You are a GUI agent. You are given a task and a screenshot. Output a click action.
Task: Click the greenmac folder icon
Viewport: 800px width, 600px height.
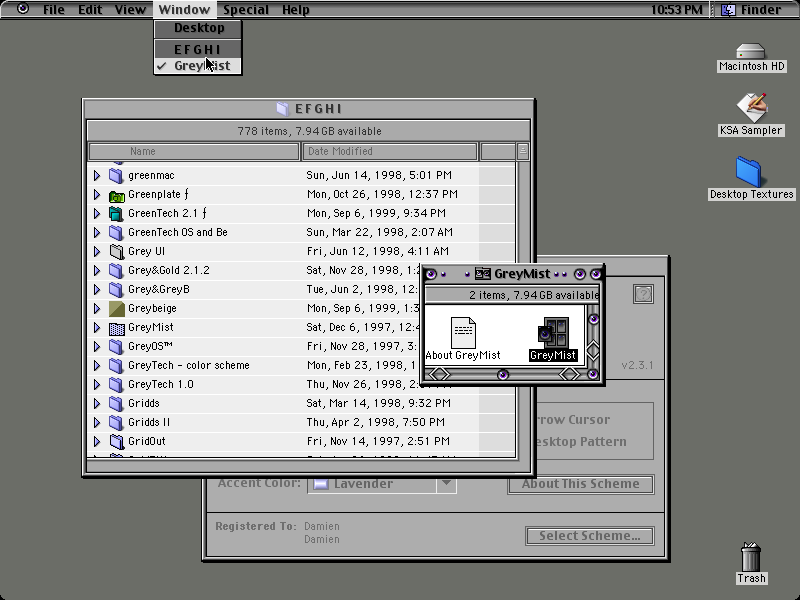[116, 176]
